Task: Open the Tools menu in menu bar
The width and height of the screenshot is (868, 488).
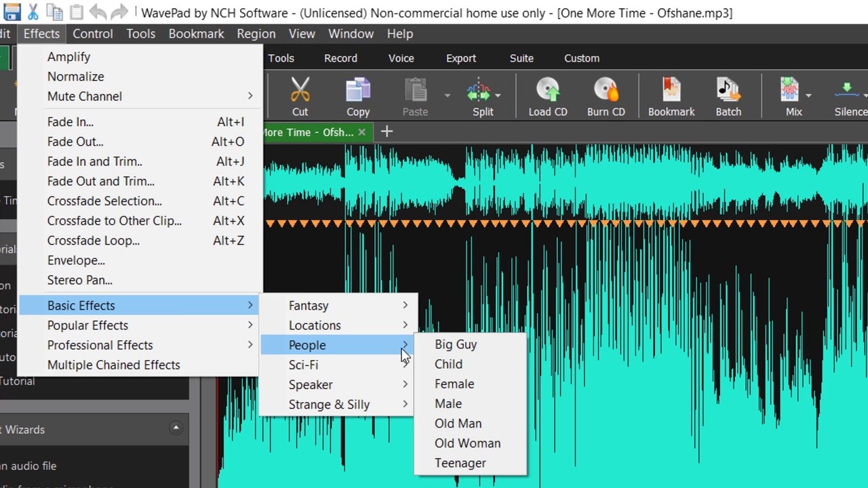Action: coord(140,33)
